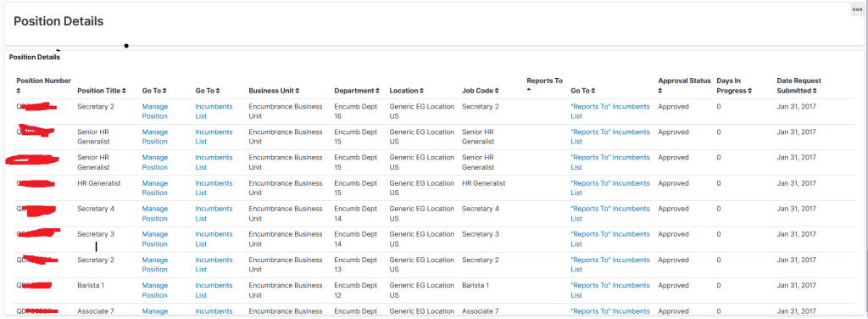The width and height of the screenshot is (868, 319).
Task: Click Generic EG Location US in Barista 1 row
Action: (422, 290)
